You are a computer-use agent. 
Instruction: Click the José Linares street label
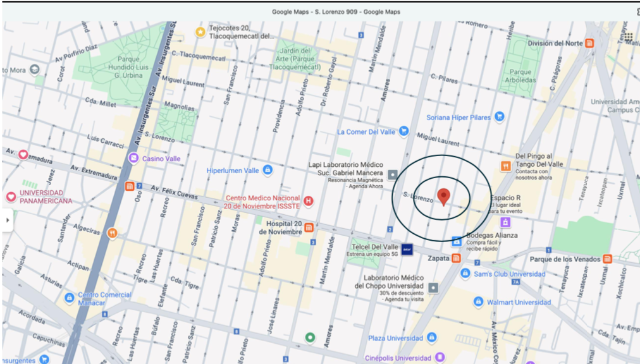tap(273, 316)
